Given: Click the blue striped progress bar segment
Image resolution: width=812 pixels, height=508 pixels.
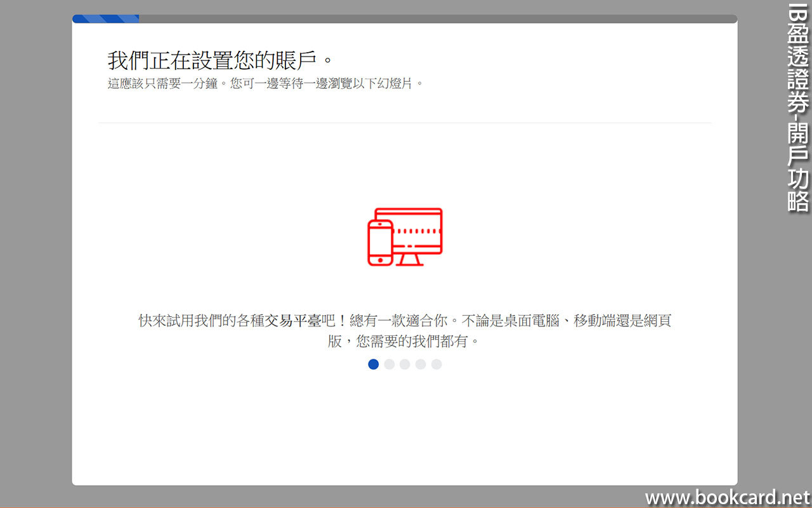Looking at the screenshot, I should (x=105, y=19).
